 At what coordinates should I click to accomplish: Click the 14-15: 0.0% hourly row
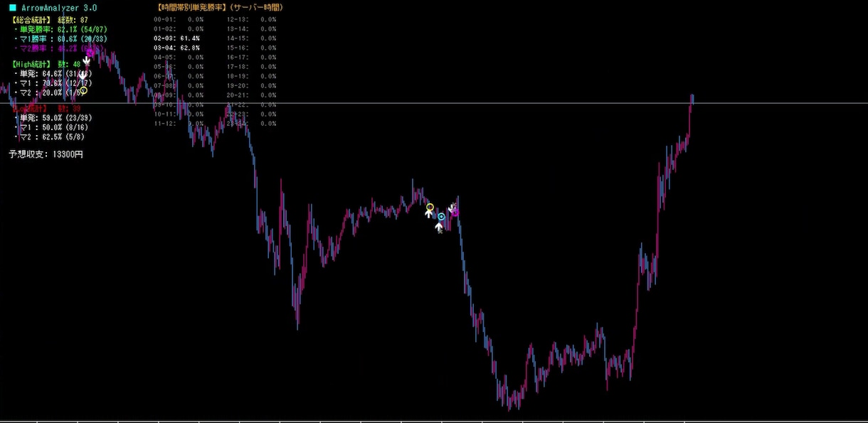pos(251,38)
